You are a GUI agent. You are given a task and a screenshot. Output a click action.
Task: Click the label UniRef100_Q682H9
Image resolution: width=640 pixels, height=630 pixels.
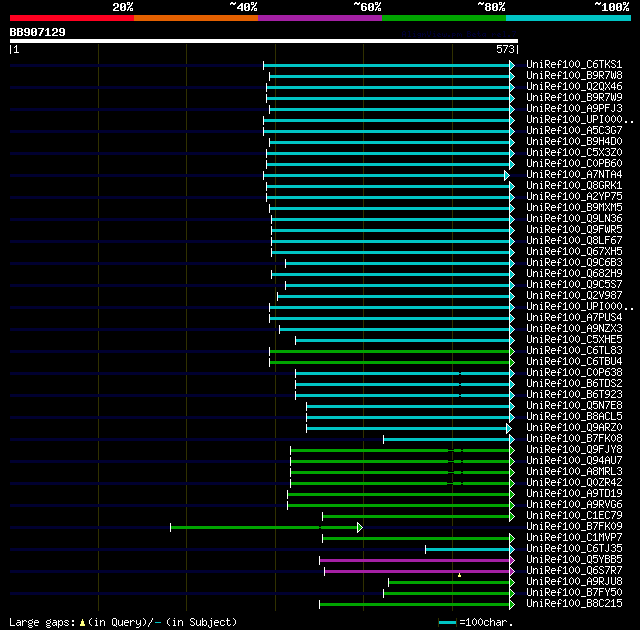click(x=574, y=274)
